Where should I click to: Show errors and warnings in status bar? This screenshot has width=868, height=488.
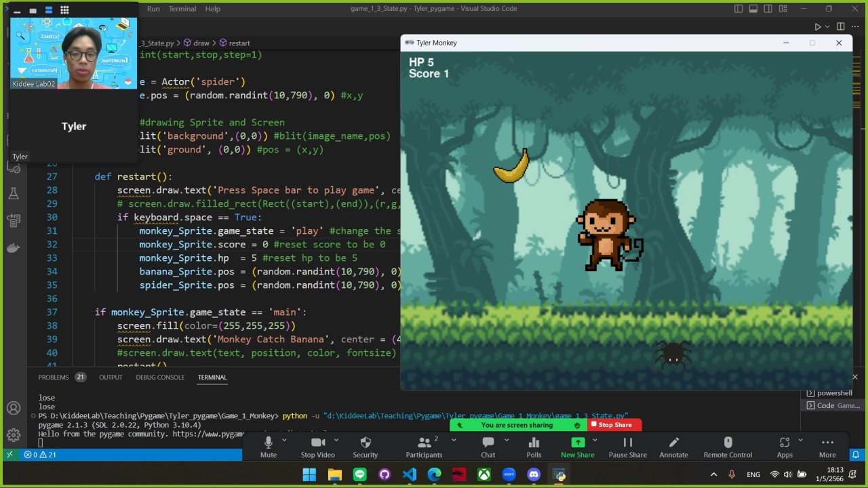click(40, 455)
